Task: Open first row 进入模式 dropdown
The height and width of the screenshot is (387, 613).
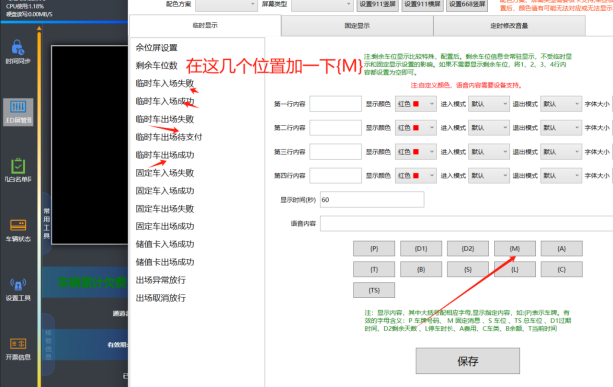Action: (489, 104)
